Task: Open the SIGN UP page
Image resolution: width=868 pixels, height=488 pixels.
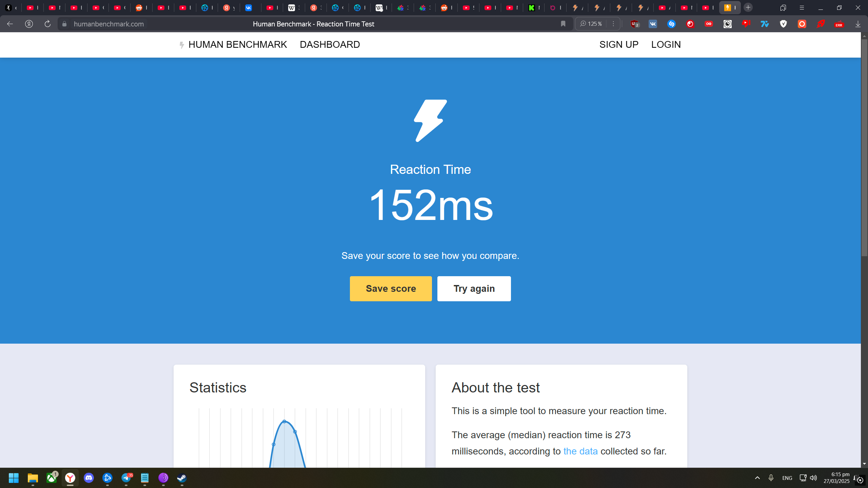Action: pyautogui.click(x=619, y=45)
